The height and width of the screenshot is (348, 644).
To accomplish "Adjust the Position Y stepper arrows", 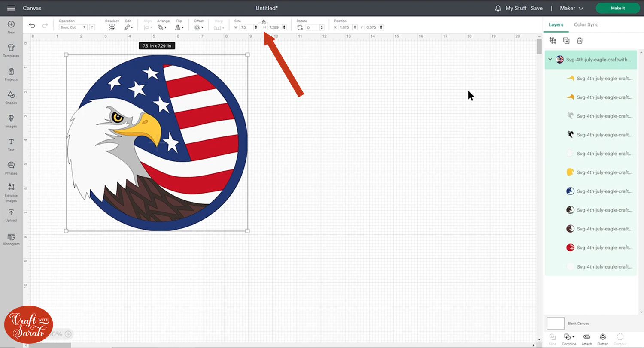I will click(x=381, y=27).
